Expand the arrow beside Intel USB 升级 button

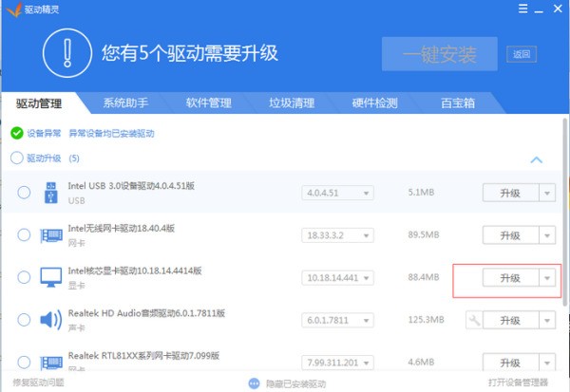[547, 193]
